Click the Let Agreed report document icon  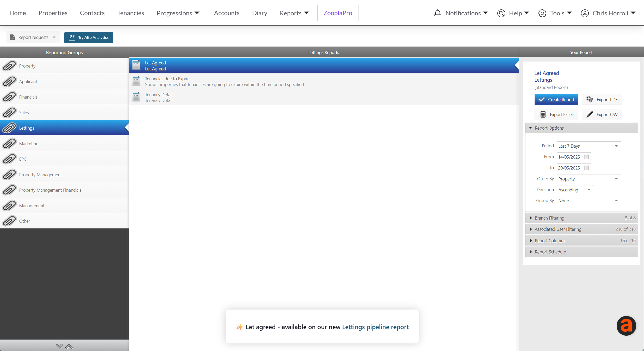tap(136, 65)
